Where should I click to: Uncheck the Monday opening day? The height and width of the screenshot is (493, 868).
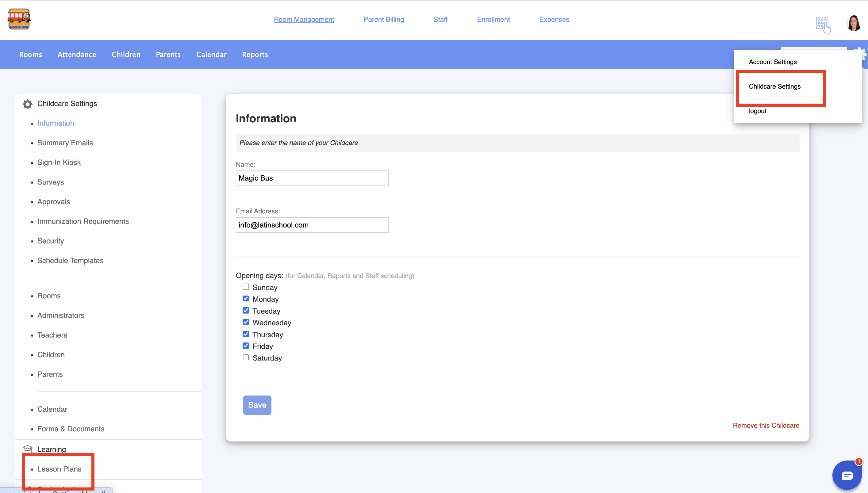(x=246, y=299)
